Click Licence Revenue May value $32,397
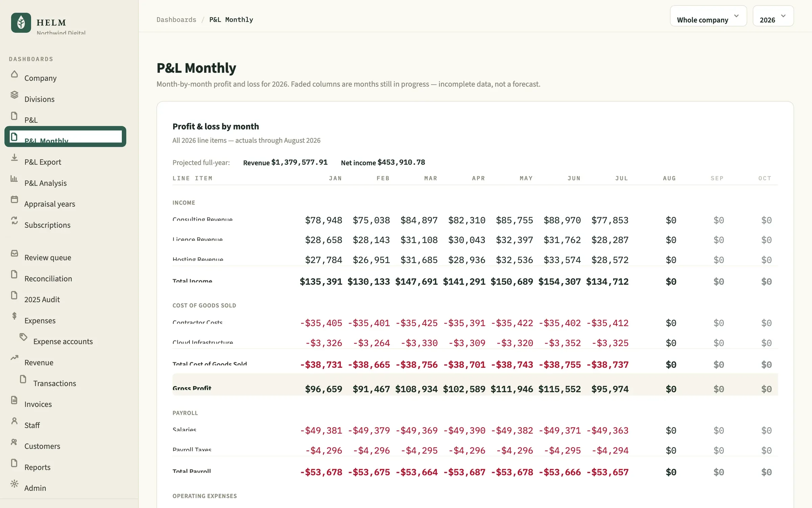Image resolution: width=812 pixels, height=508 pixels. pos(514,240)
